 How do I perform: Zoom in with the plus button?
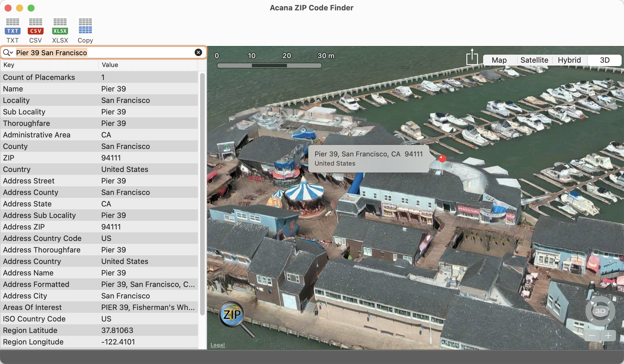(x=608, y=336)
